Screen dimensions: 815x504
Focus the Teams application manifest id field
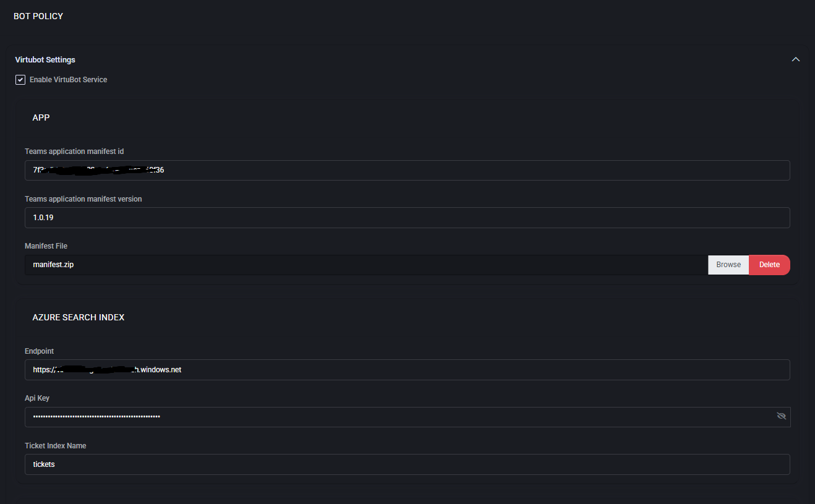coord(407,170)
